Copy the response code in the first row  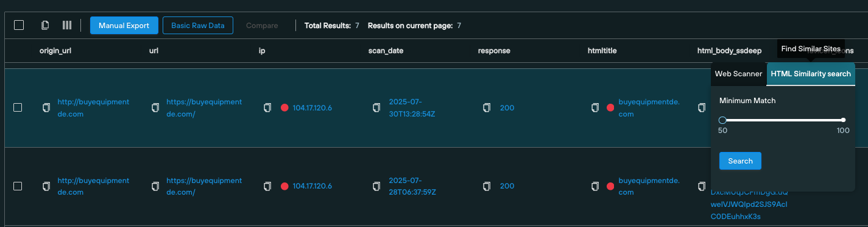tap(487, 108)
